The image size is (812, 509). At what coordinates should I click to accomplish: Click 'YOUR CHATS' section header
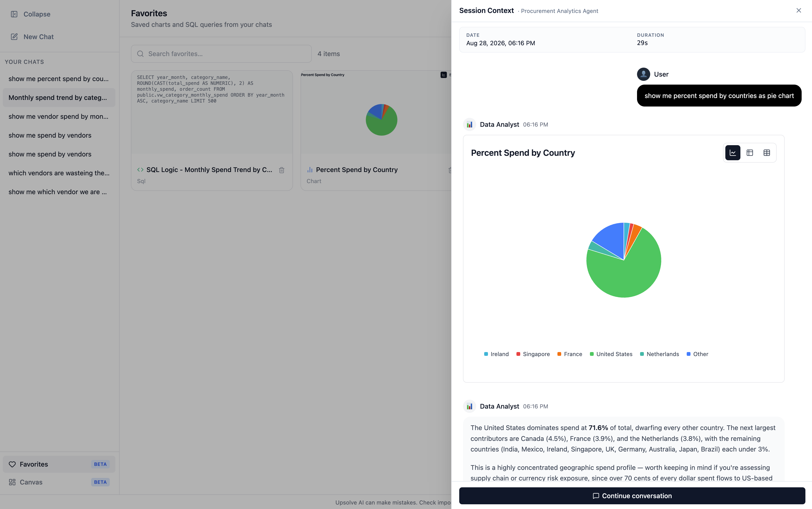pyautogui.click(x=24, y=62)
